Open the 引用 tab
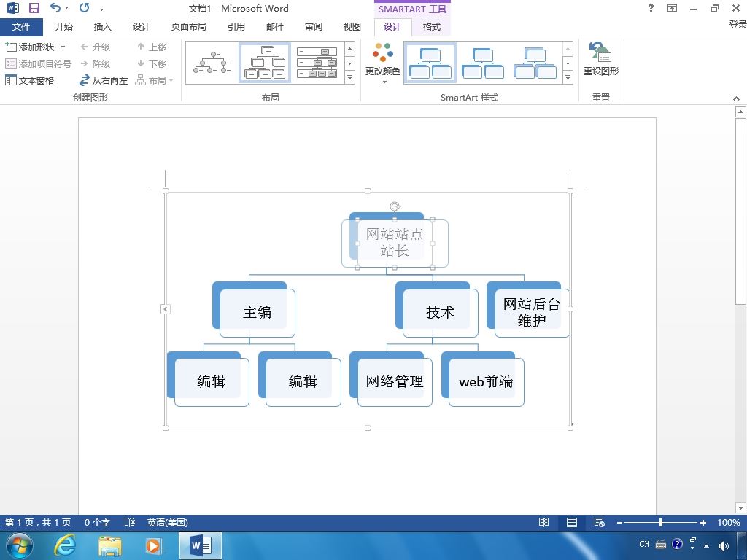Viewport: 747px width, 560px height. tap(236, 27)
